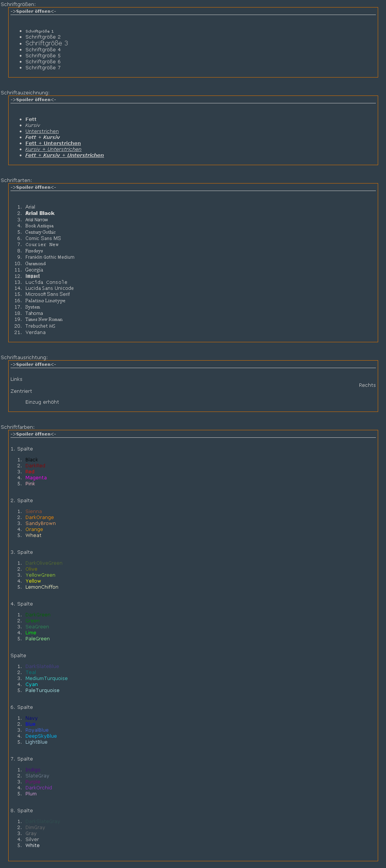Select the 'Franklin Gothic Medium' font entry
Screen dimensions: 386x868
pyautogui.click(x=50, y=257)
